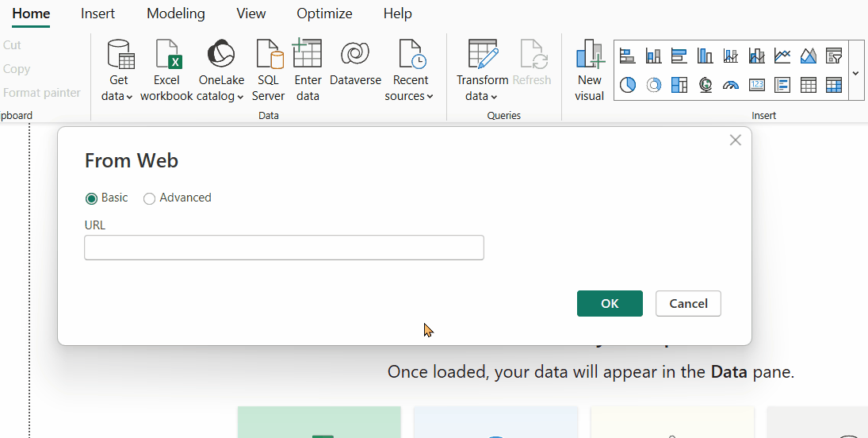Image resolution: width=868 pixels, height=438 pixels.
Task: Click the 'Queries' ribbon group label
Action: [503, 115]
